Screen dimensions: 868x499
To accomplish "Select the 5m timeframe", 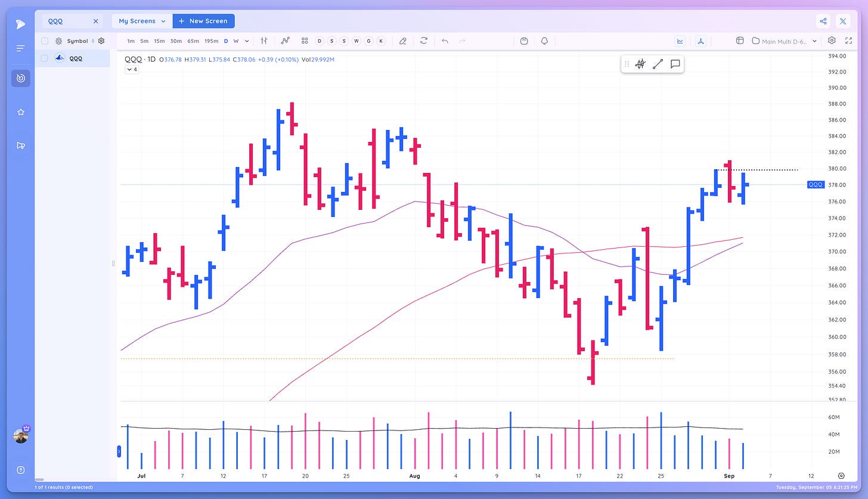I will point(144,41).
